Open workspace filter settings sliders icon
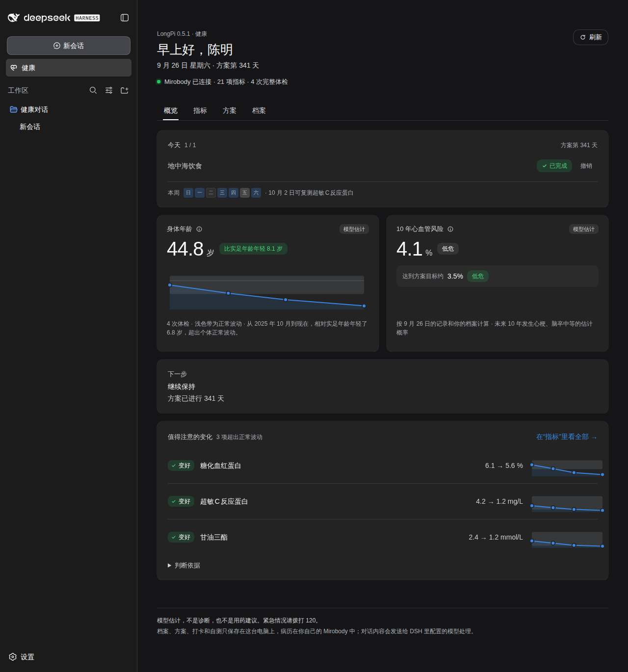The image size is (628, 672). click(109, 90)
